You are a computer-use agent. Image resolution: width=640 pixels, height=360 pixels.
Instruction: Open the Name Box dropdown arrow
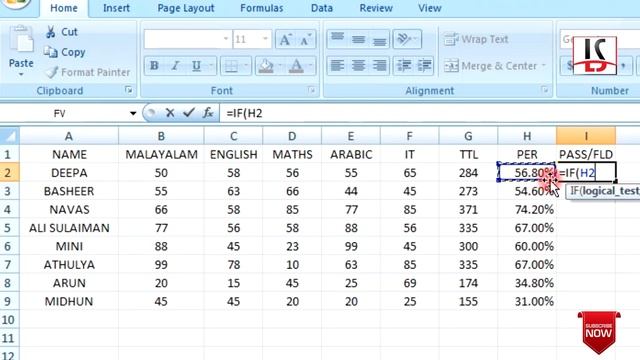click(133, 113)
